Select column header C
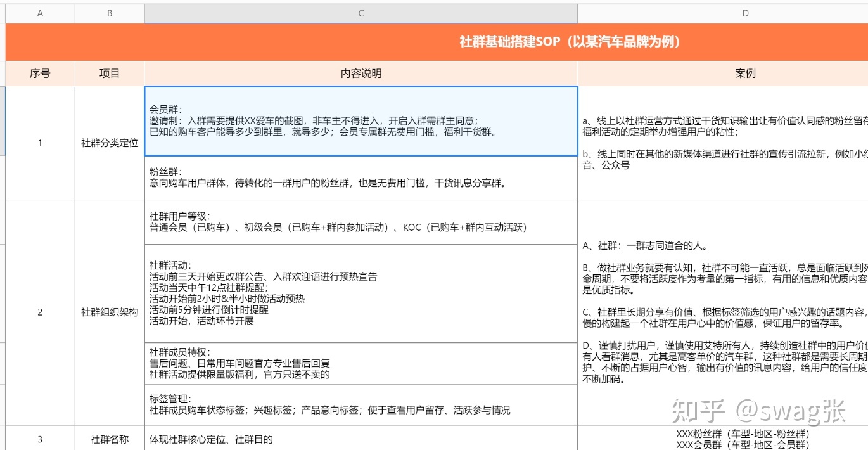868x450 pixels. tap(361, 13)
